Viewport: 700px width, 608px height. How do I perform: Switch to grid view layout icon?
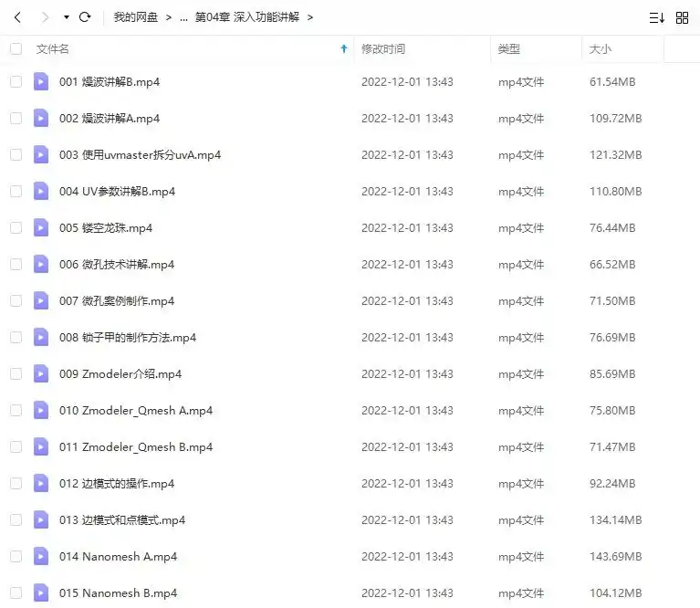pos(682,17)
